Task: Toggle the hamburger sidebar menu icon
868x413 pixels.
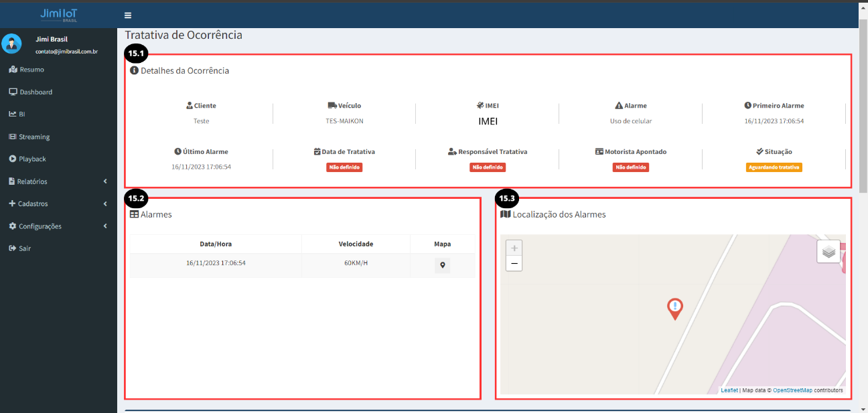Action: pyautogui.click(x=128, y=15)
